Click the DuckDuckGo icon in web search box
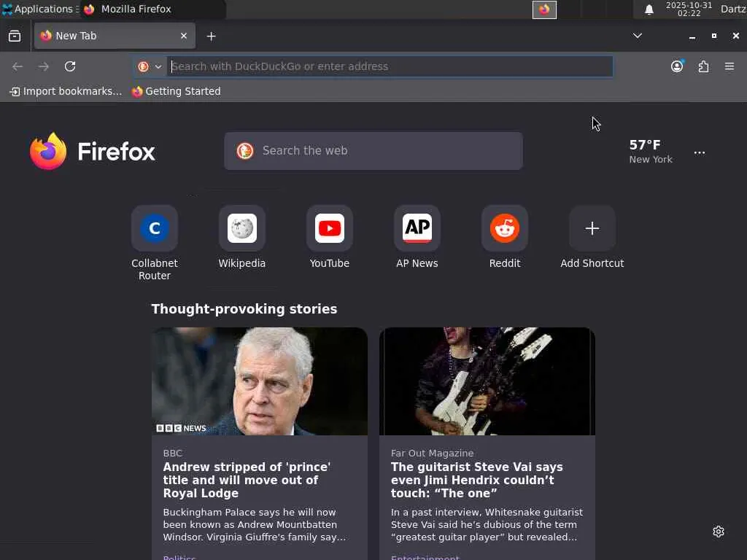This screenshot has width=747, height=560. pos(245,151)
